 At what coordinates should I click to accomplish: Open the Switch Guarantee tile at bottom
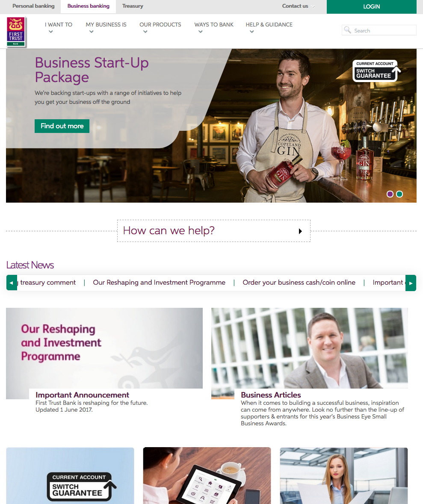70,476
